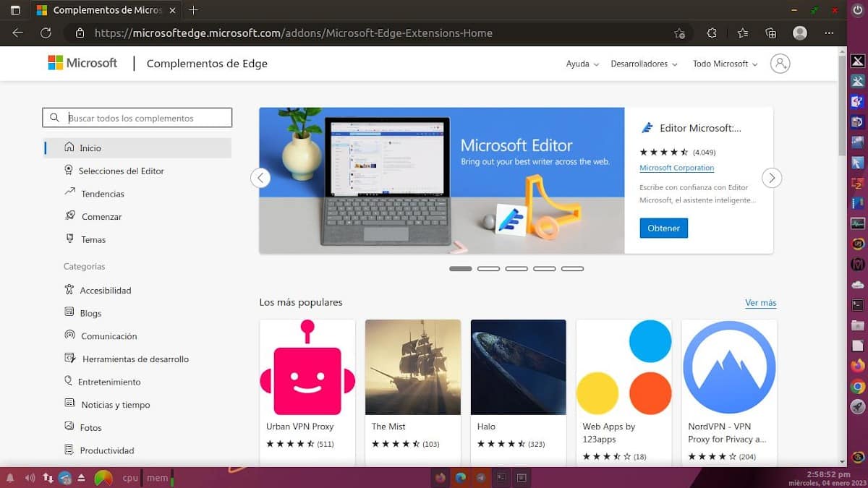Viewport: 868px width, 488px height.
Task: Open the Edge settings ellipsis menu
Action: click(830, 33)
